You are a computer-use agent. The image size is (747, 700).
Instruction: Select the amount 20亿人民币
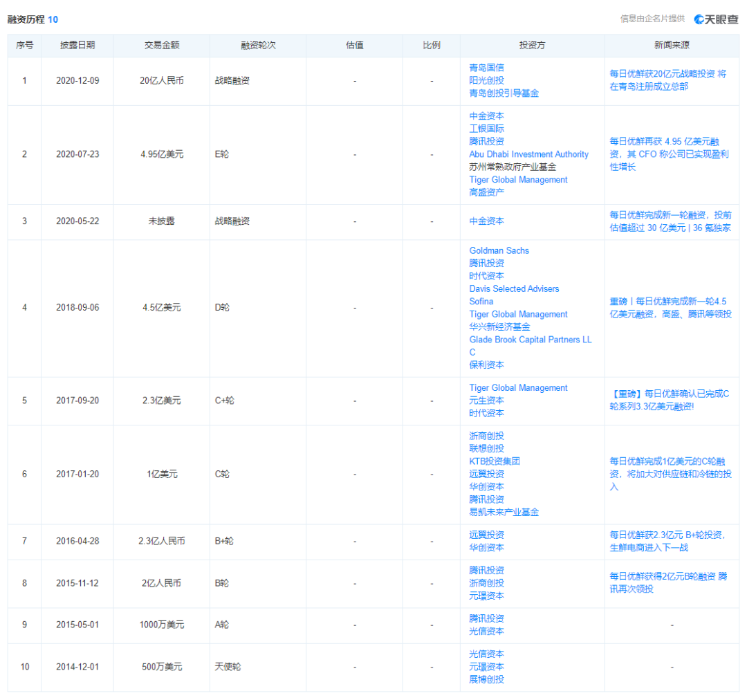coord(162,80)
